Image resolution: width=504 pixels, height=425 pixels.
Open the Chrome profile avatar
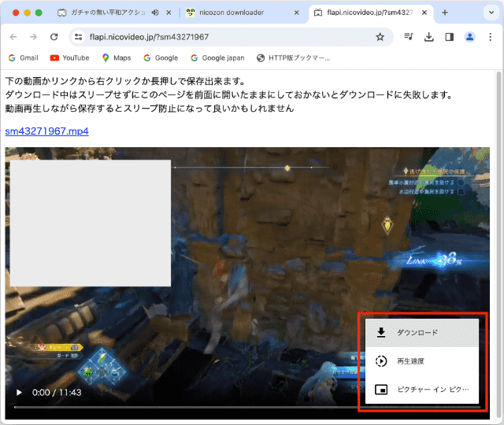469,37
